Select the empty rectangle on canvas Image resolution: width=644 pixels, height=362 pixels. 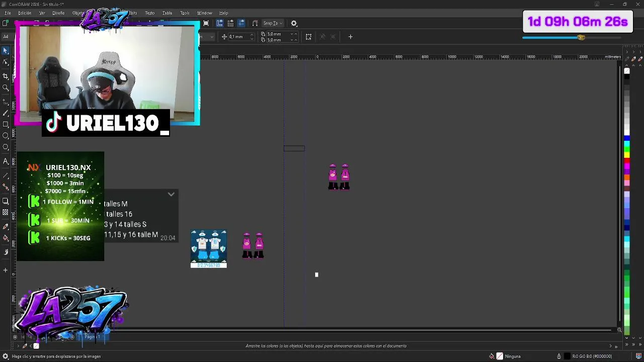(x=294, y=148)
